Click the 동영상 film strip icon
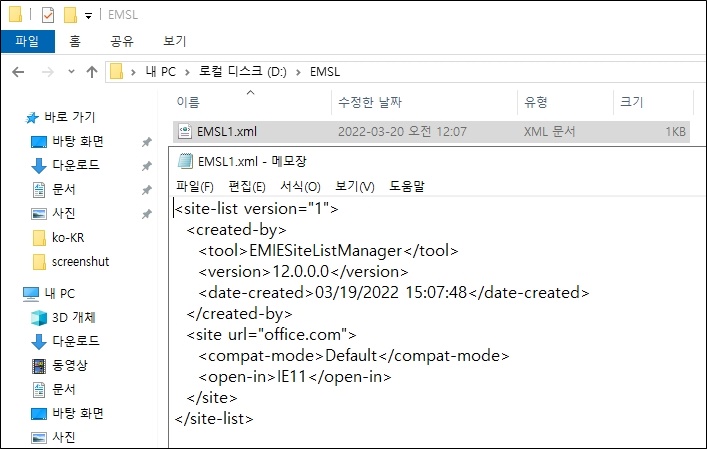Screen dimensions: 707x449 (39, 366)
